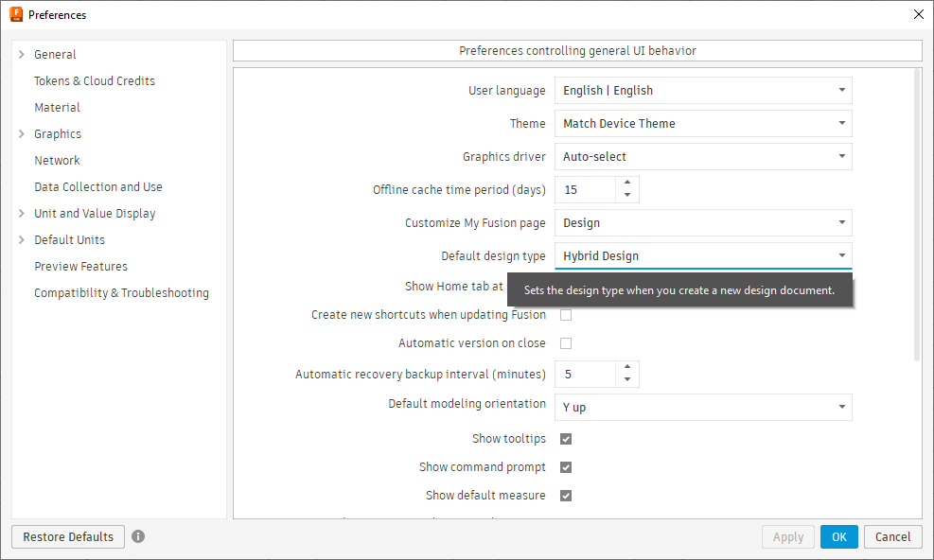Click the vertical scrollbar in preferences pane

click(x=917, y=218)
